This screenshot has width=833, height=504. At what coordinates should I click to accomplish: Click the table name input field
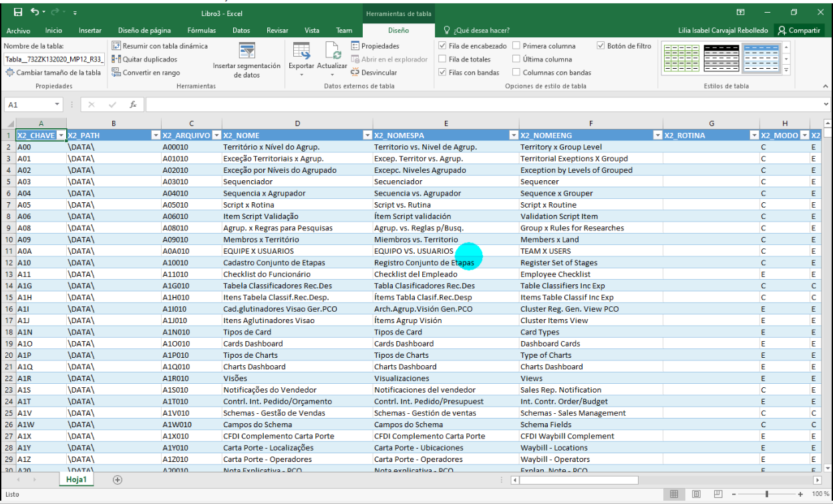point(53,59)
